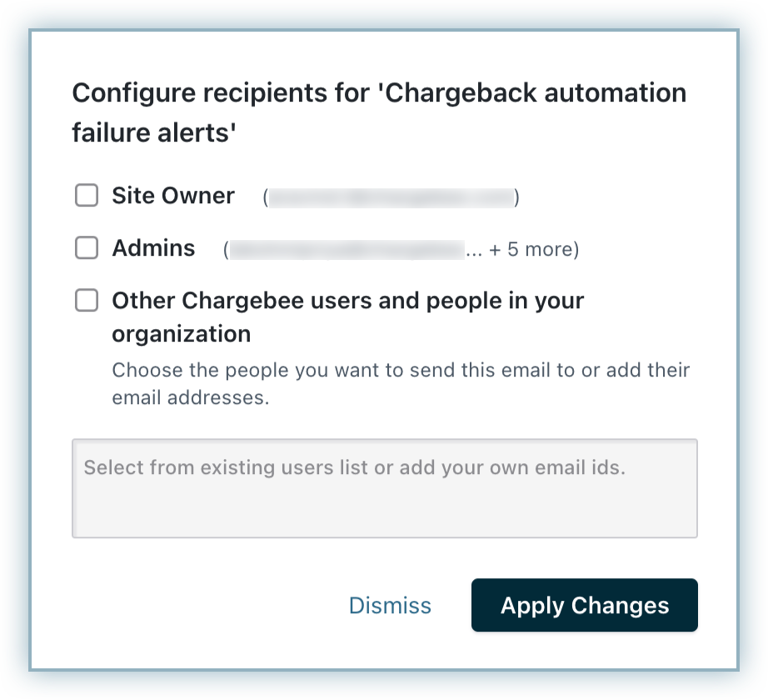This screenshot has height=700, width=768.
Task: Click the empty bottom area of the recipients box
Action: point(384,515)
